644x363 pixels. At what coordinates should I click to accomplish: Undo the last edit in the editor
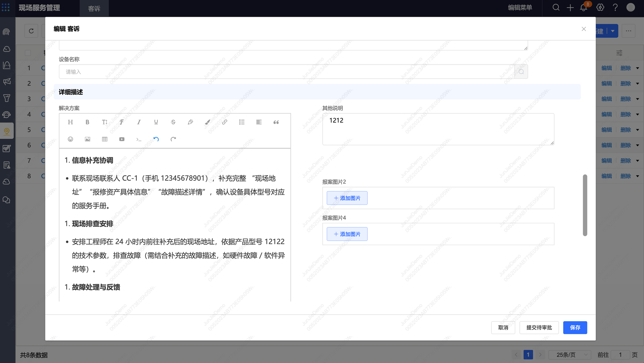[x=156, y=139]
